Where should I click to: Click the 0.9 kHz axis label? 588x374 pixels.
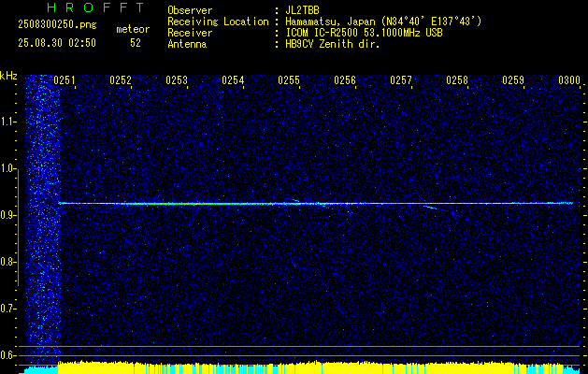(x=7, y=215)
